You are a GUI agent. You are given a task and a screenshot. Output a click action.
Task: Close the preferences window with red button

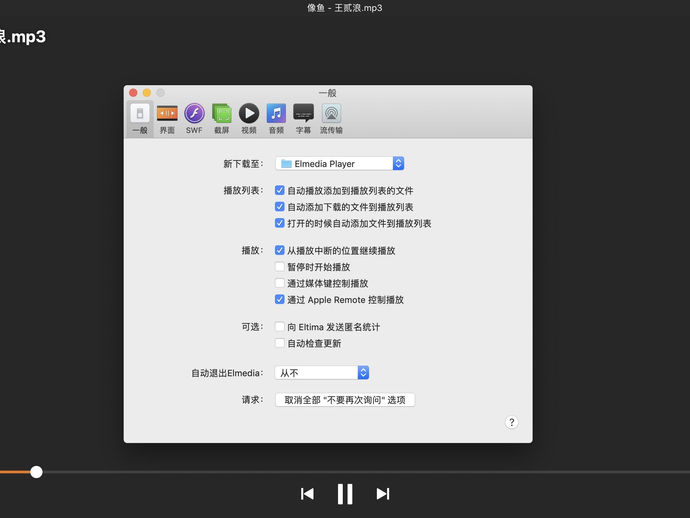[x=133, y=93]
